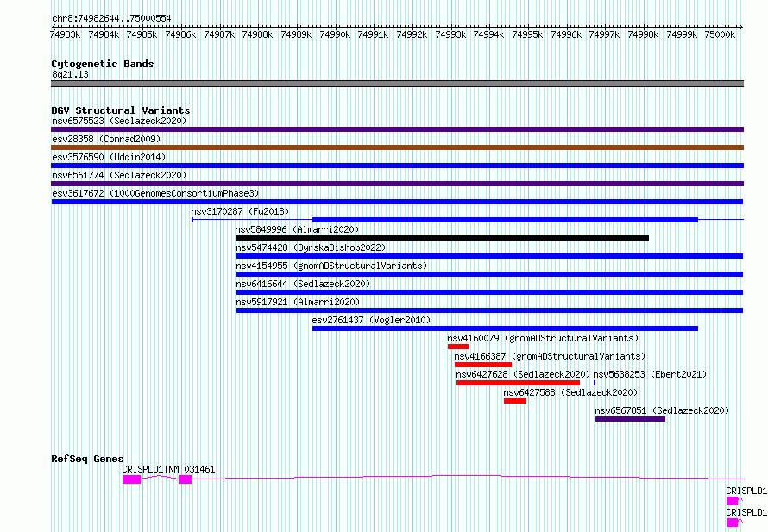Viewport: 768px width, 532px height.
Task: Click the brown esv28358 variant bar
Action: [x=397, y=147]
